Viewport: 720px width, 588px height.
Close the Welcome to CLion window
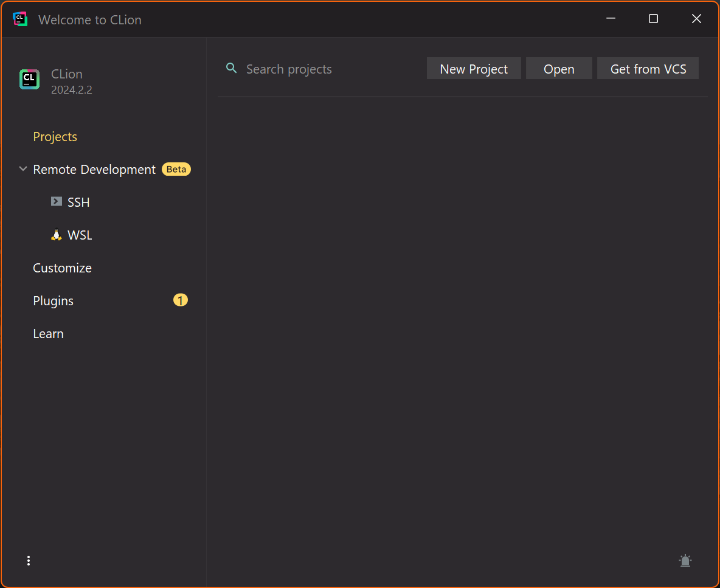tap(696, 19)
